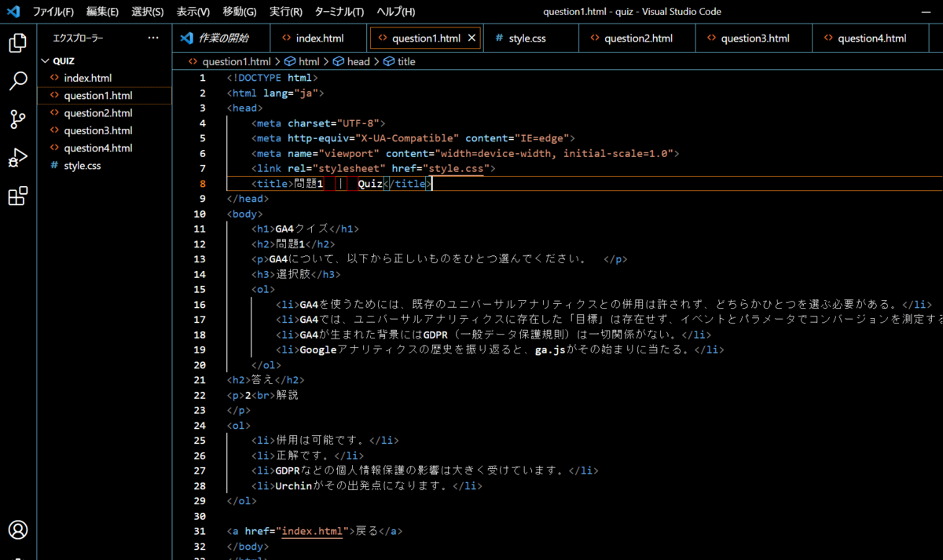The height and width of the screenshot is (560, 943).
Task: Switch to the question4.html editor tab
Action: click(x=871, y=38)
